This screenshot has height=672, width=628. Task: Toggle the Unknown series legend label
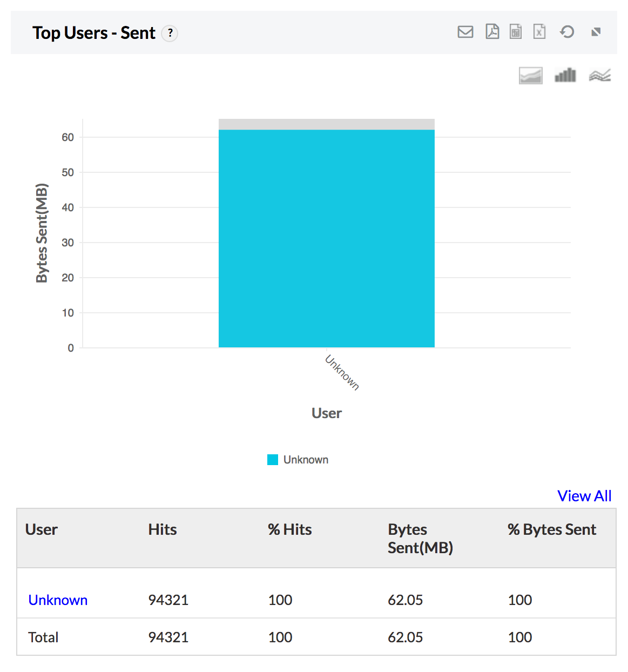306,460
